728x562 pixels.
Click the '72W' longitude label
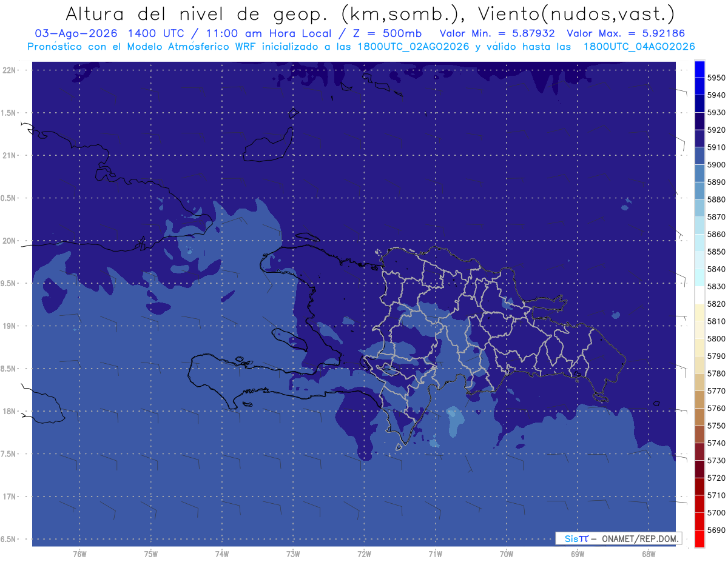click(x=364, y=554)
